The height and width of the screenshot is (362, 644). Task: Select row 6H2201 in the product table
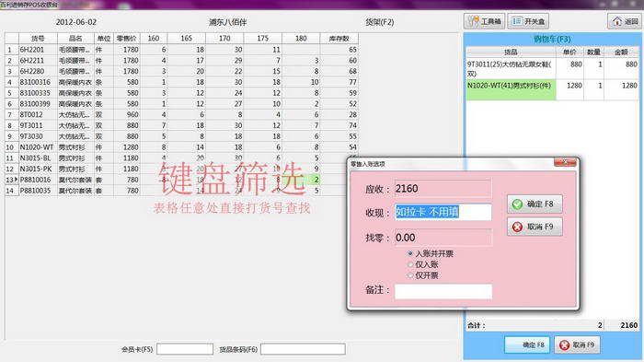[x=181, y=50]
